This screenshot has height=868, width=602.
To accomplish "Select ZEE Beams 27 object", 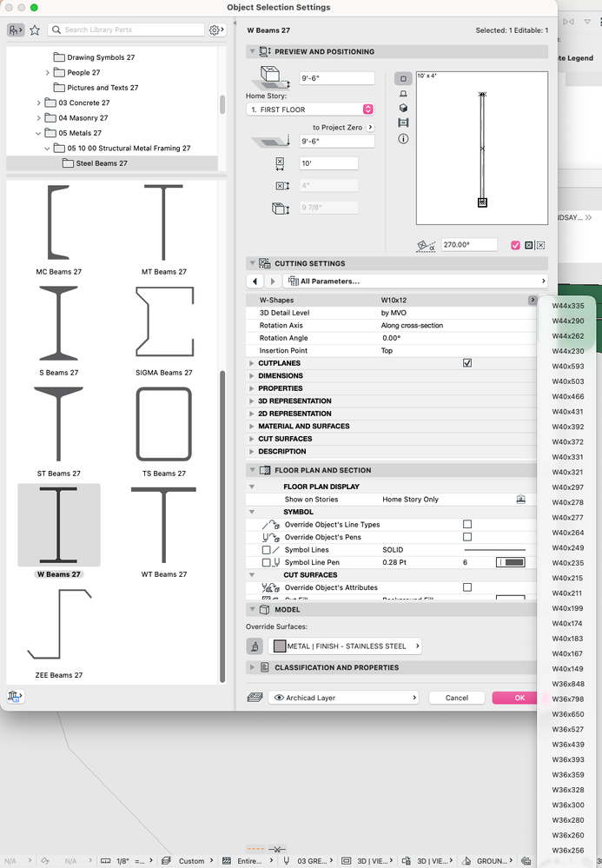I will [59, 626].
